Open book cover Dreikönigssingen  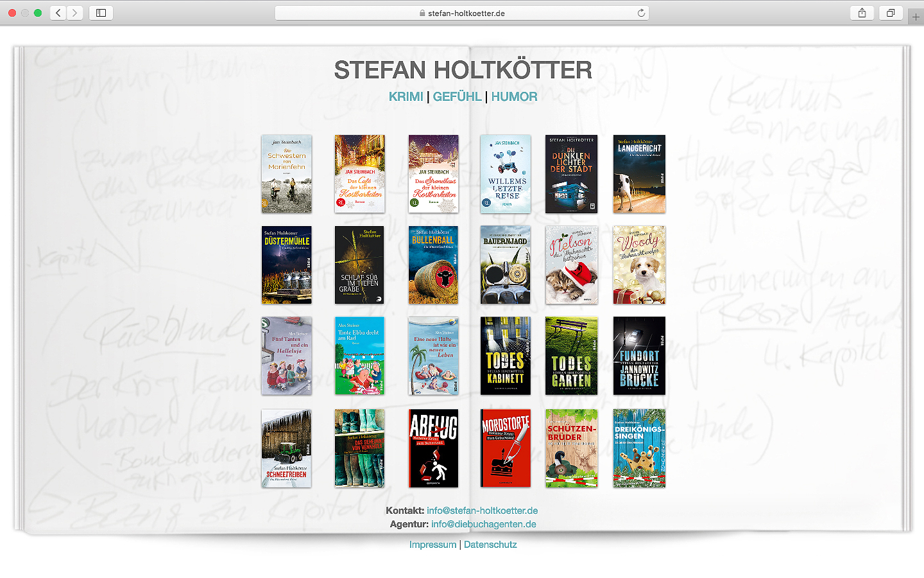(x=639, y=448)
